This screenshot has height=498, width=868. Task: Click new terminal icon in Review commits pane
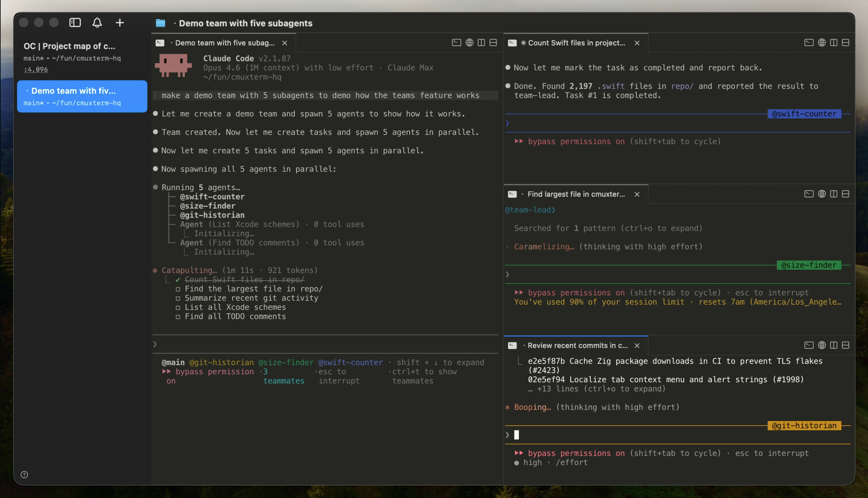tap(808, 345)
